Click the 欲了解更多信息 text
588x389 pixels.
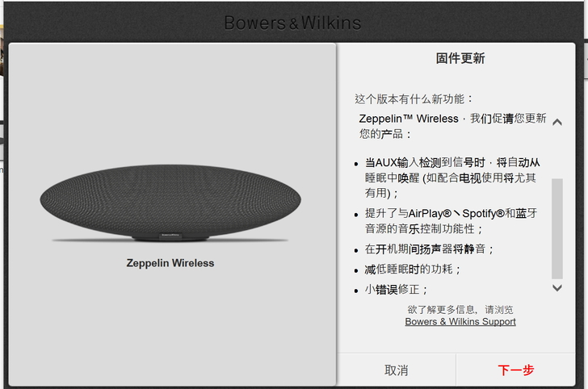point(460,310)
